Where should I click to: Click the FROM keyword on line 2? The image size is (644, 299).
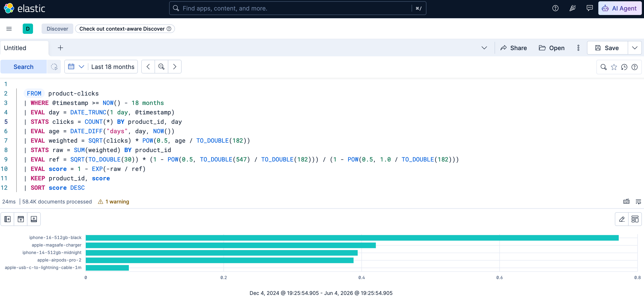coord(34,93)
